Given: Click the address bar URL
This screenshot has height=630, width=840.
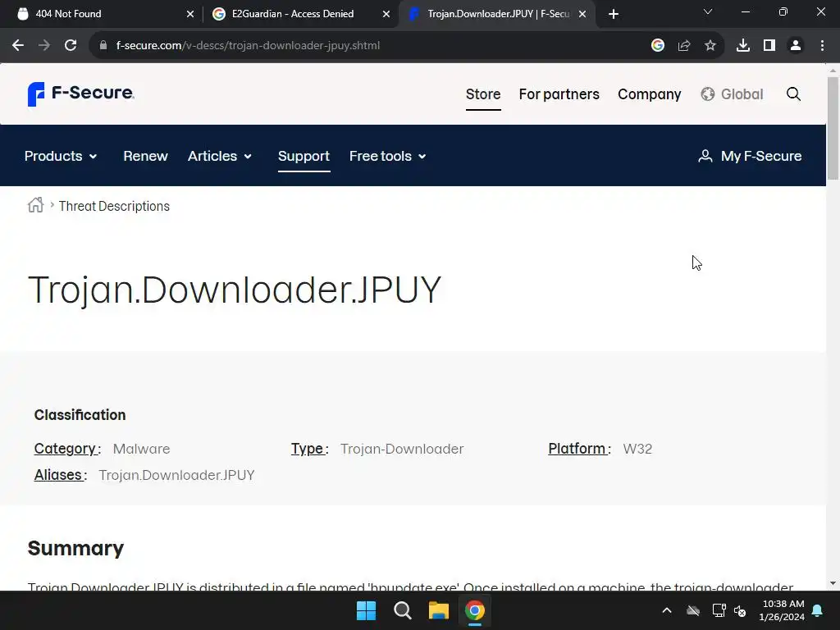Looking at the screenshot, I should coord(248,46).
